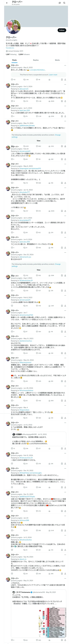Viewport: 72px width, 644px height.
Task: Reply to the May 6, 2023 post
Action: tap(12, 183)
